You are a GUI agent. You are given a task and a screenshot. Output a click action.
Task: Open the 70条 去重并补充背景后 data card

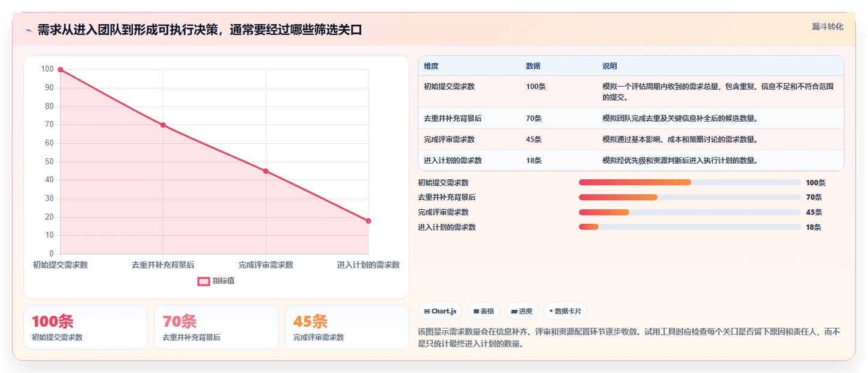(x=216, y=327)
